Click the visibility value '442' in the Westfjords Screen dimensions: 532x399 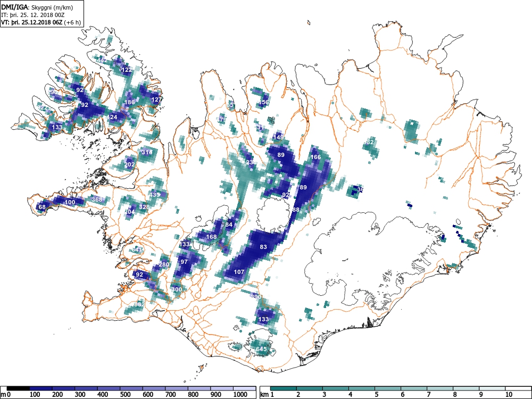[x=102, y=61]
